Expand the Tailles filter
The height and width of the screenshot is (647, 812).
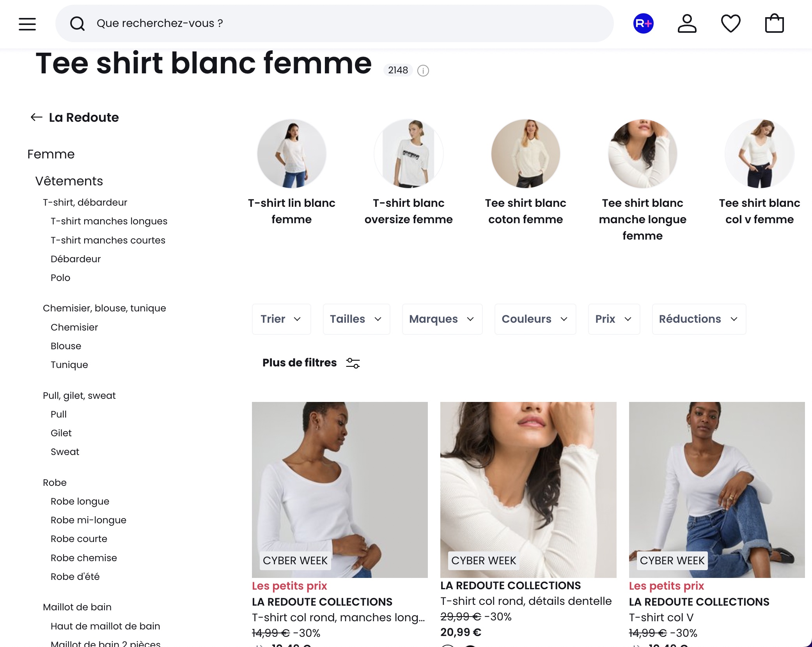click(x=356, y=319)
